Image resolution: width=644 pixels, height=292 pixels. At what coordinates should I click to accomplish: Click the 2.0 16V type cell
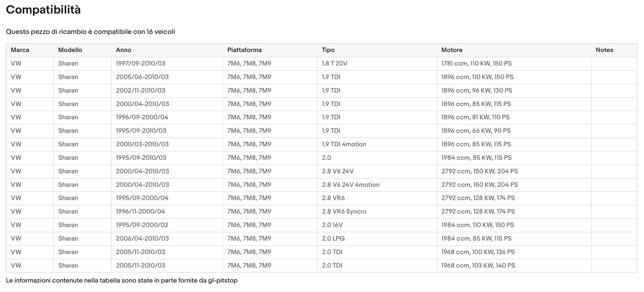[332, 225]
